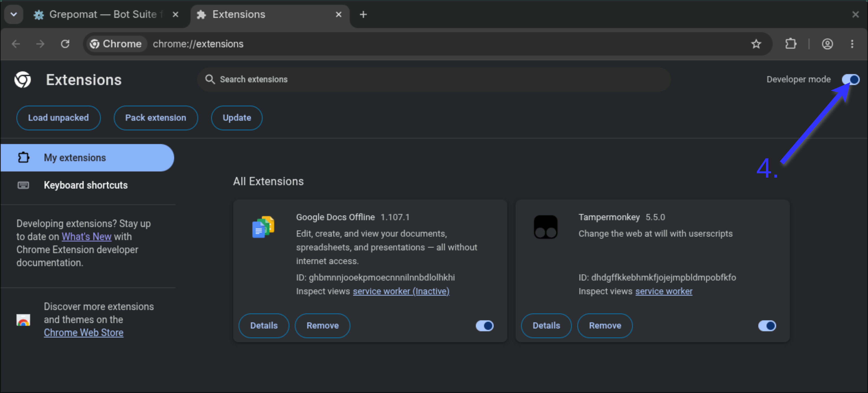Remove Google Docs Offline extension

322,326
